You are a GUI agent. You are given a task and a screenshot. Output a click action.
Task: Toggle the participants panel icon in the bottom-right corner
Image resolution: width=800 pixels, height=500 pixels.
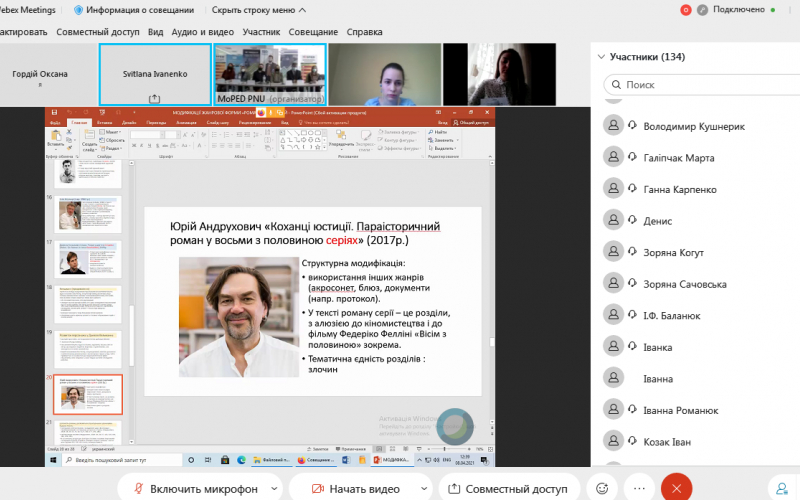[782, 488]
